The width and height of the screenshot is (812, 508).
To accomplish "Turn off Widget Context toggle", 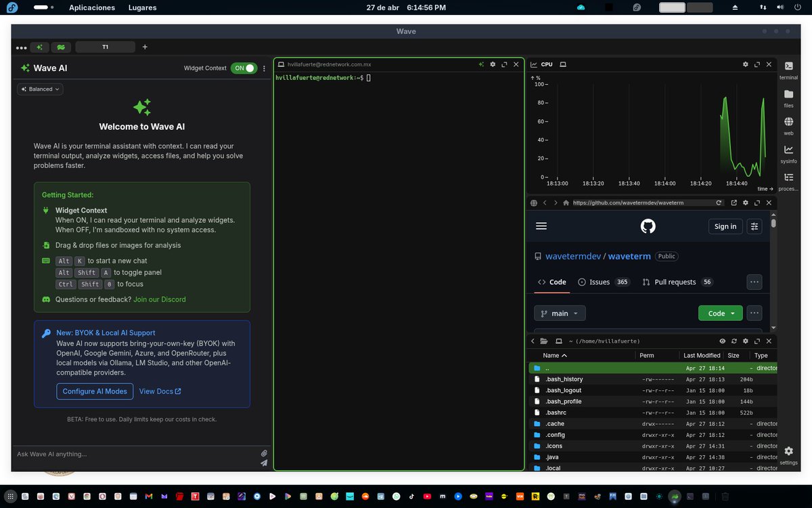I will [244, 68].
